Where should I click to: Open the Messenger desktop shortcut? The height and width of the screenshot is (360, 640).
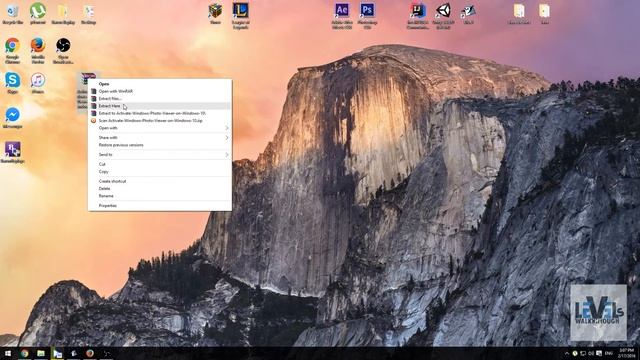(12, 118)
